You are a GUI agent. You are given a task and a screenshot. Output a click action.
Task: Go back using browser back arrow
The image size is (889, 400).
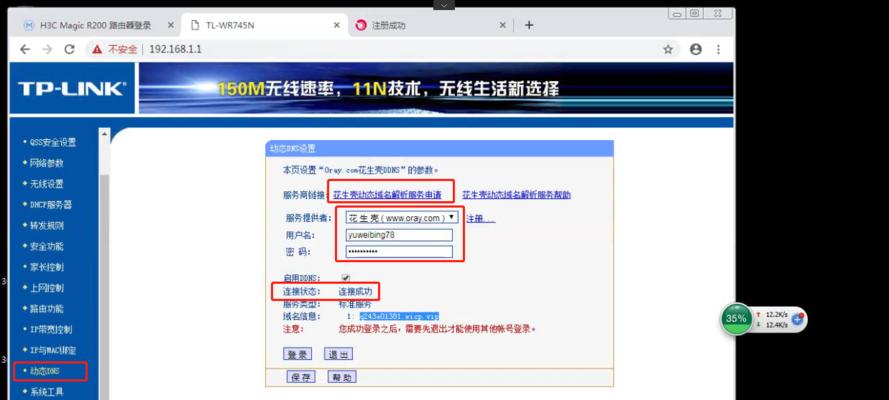click(x=24, y=49)
